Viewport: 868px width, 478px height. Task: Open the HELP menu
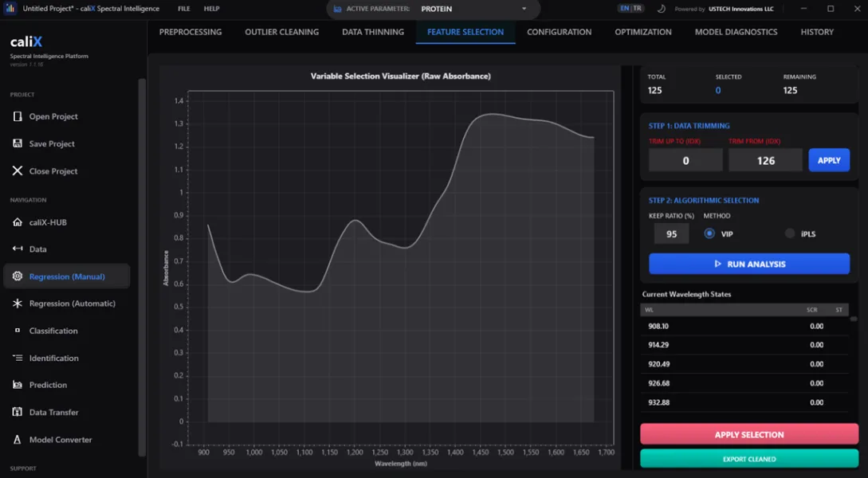(211, 9)
